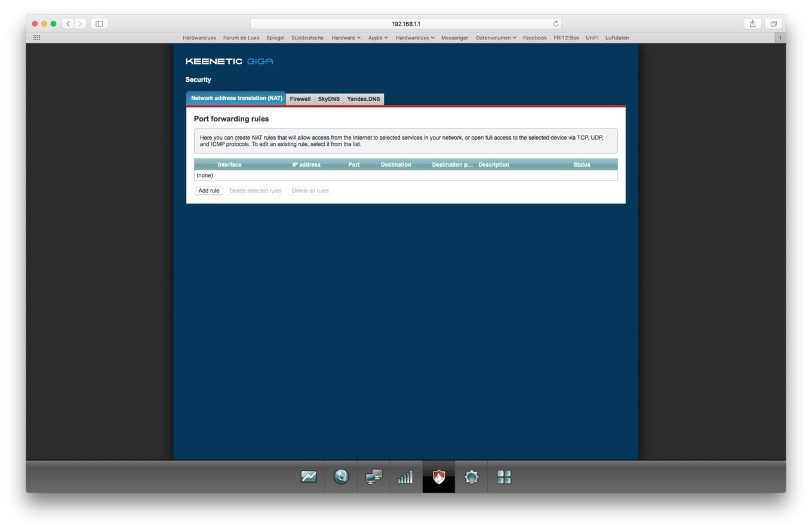Expand the Hardwareluxx bookmarks folder dropdown
Image resolution: width=812 pixels, height=530 pixels.
[x=415, y=38]
